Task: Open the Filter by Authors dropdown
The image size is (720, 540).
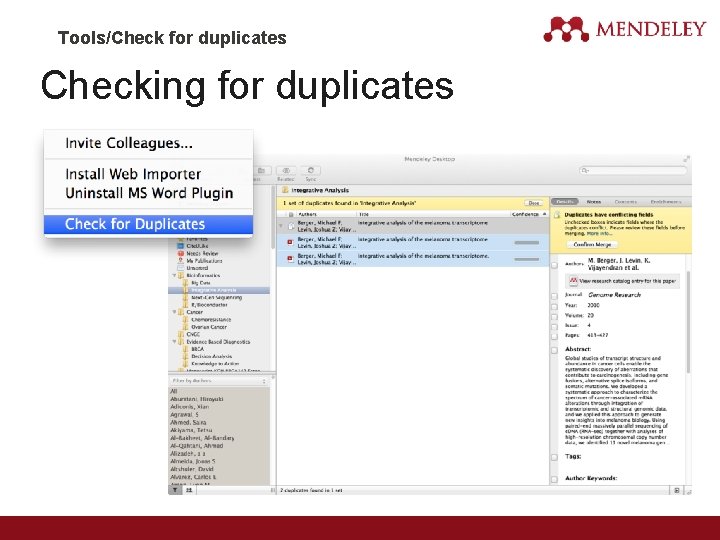Action: (x=219, y=381)
